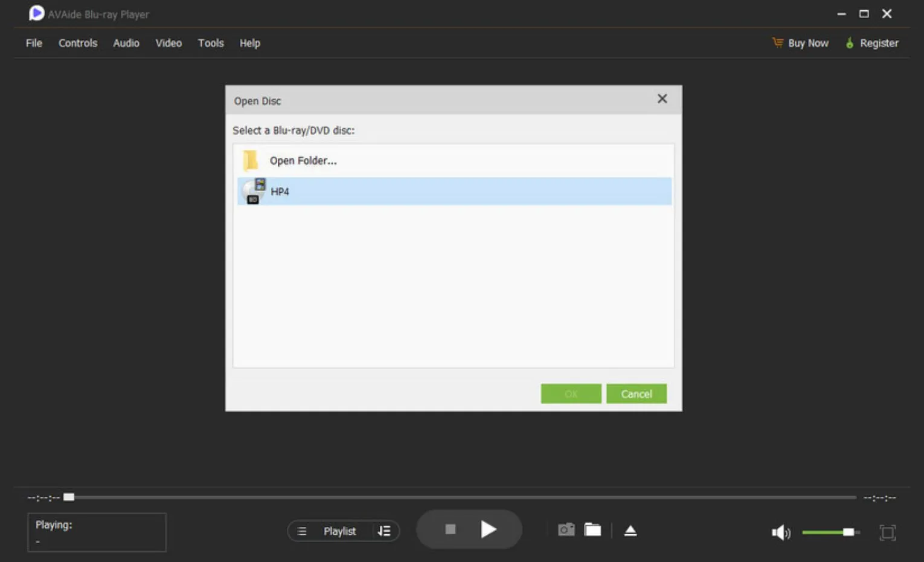
Task: Click the shopping cart icon beside Buy Now
Action: click(x=777, y=42)
